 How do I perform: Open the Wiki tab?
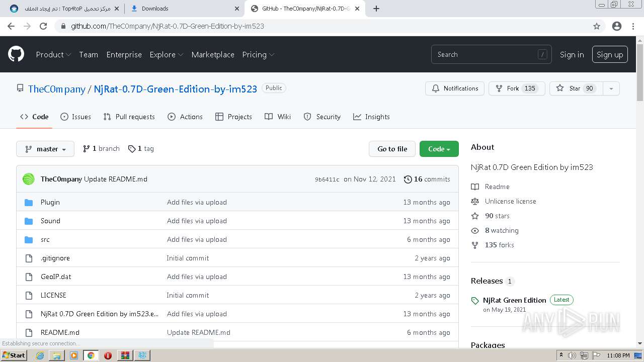coord(278,117)
